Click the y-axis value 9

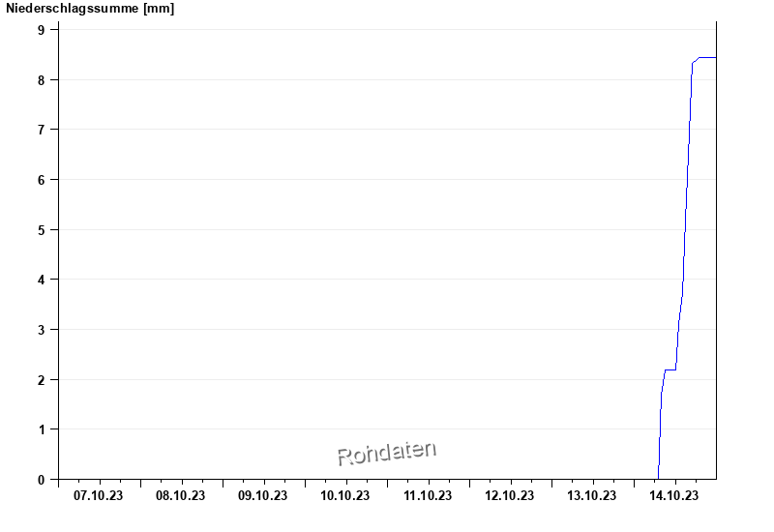[x=42, y=30]
